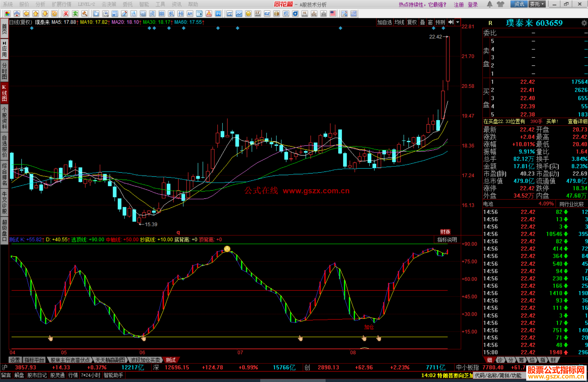Click the AH shares toolbar icon
The height and width of the screenshot is (382, 588).
coord(190,14)
